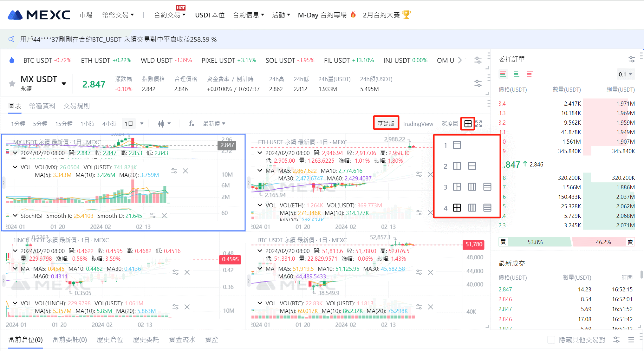Open the 0.1 price precision dropdown
Screen dimensions: 644x351
625,74
